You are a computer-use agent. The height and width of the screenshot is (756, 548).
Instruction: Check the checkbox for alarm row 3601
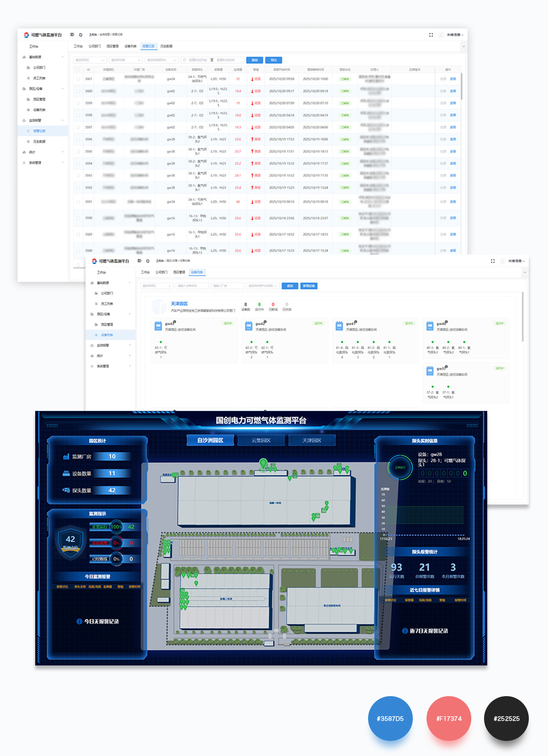[78, 79]
